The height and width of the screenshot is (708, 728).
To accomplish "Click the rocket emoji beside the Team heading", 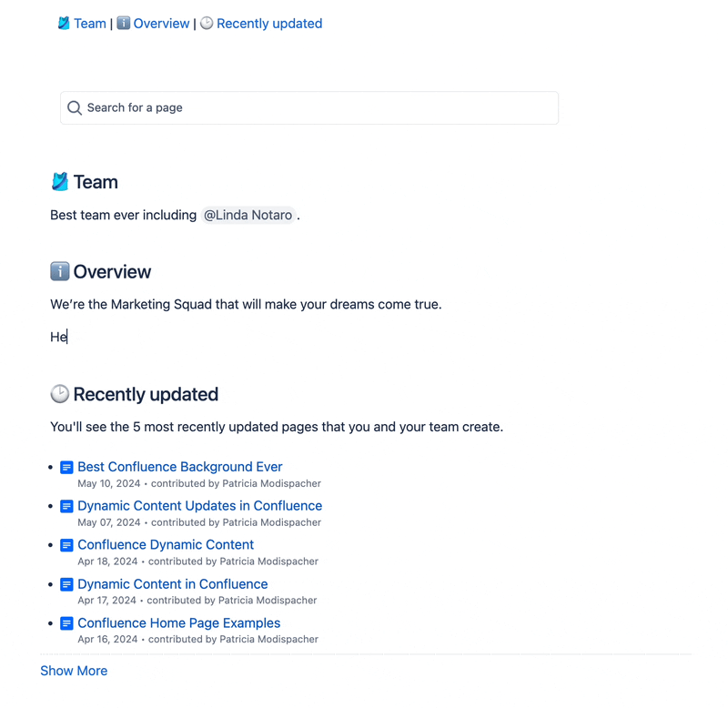I will click(58, 181).
